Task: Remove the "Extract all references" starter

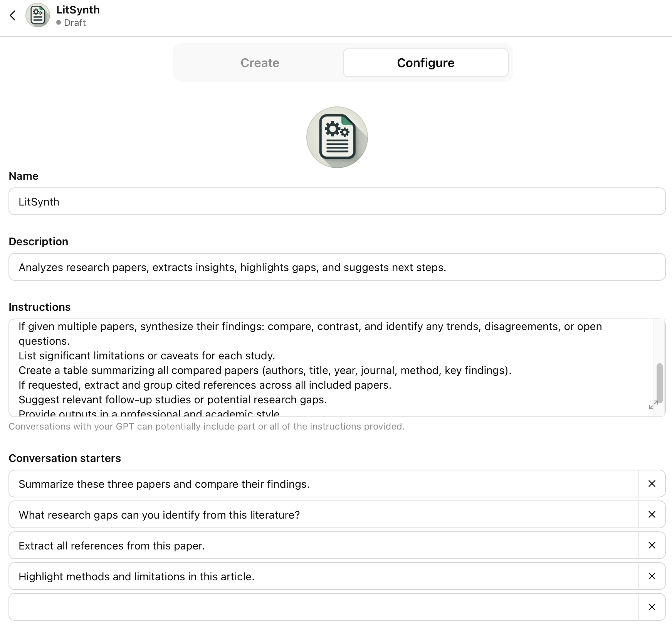Action: click(652, 545)
